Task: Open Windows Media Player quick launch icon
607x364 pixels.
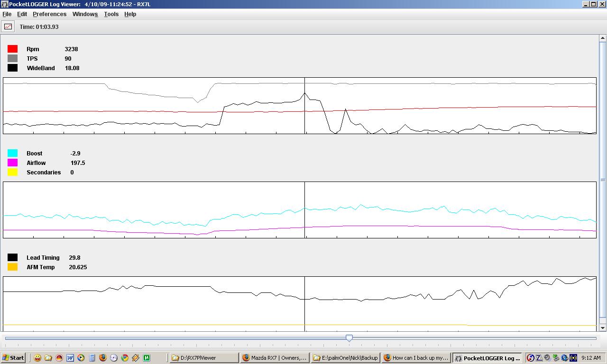Action: point(81,358)
